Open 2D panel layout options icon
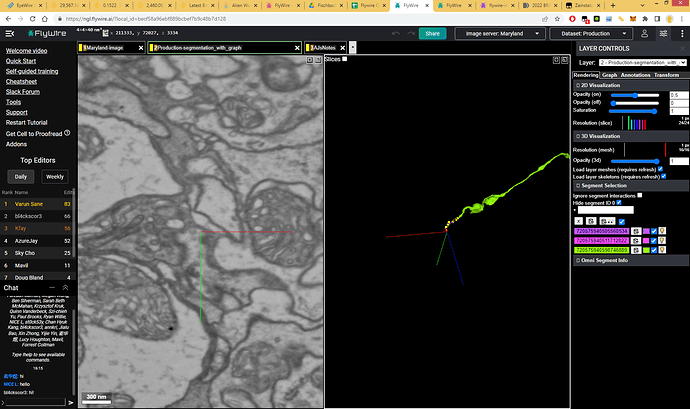690x409 pixels. click(x=318, y=60)
